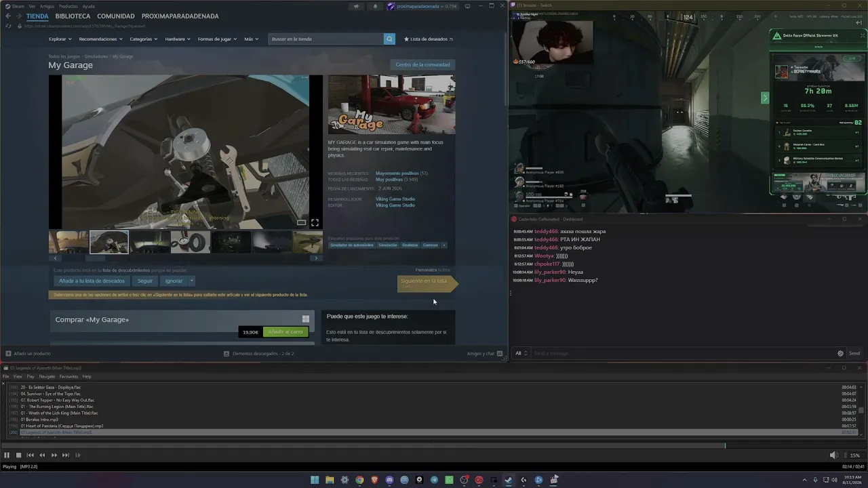Image resolution: width=868 pixels, height=488 pixels.
Task: Click 'Añadir al carro' button
Action: (285, 332)
